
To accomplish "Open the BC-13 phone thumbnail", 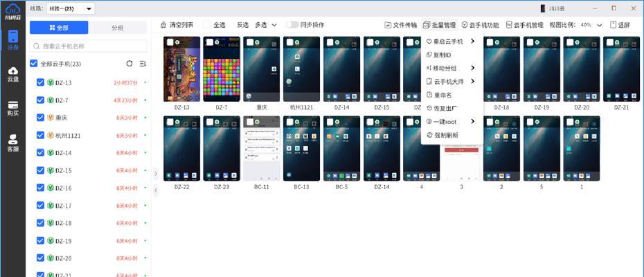I will click(x=301, y=148).
